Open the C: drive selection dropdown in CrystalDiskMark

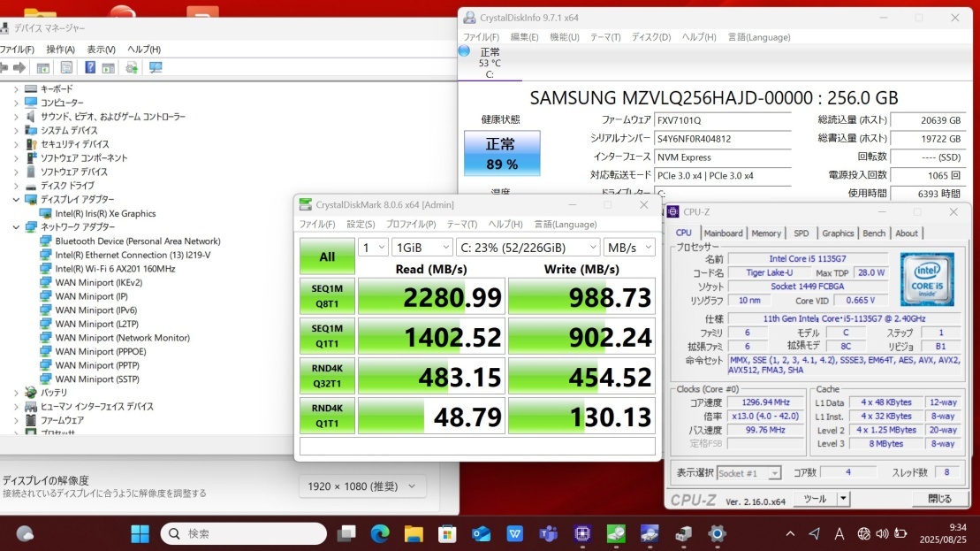click(x=528, y=248)
